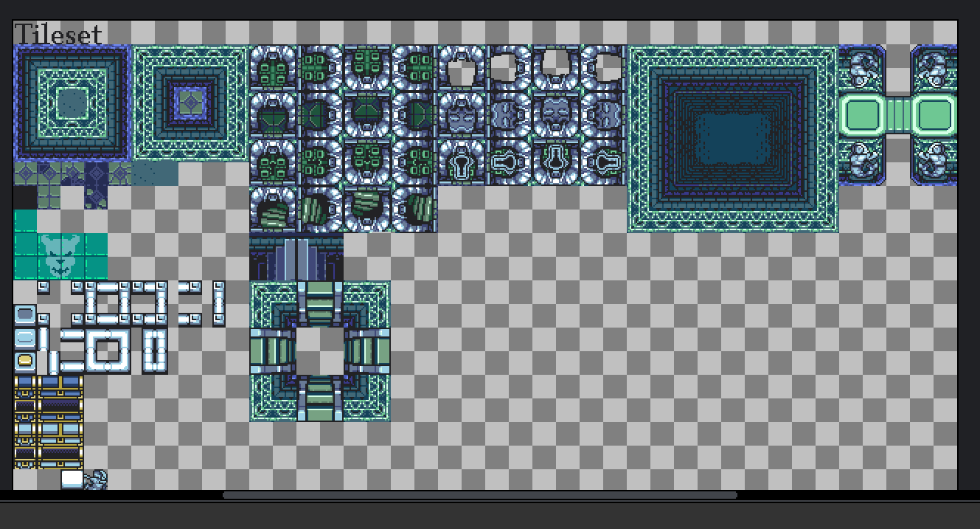Select the small statue tile beside white tile
Screen dimensions: 980x529
click(x=96, y=480)
